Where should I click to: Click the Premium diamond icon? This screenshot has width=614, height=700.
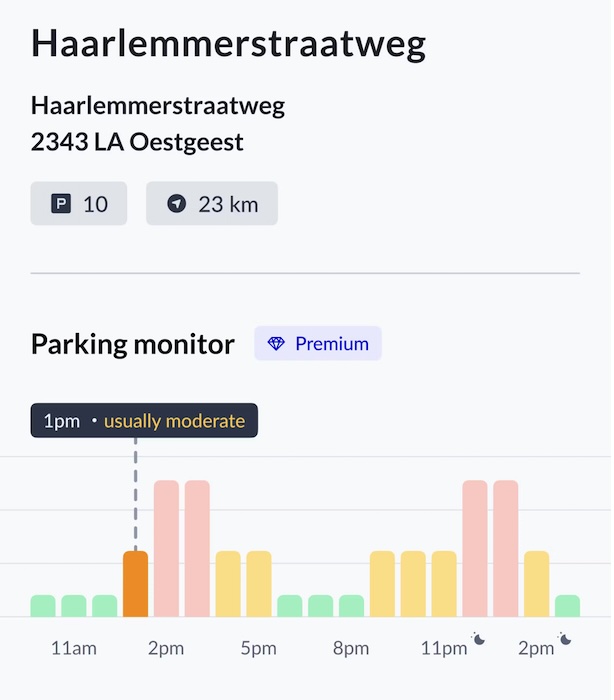[x=277, y=344]
